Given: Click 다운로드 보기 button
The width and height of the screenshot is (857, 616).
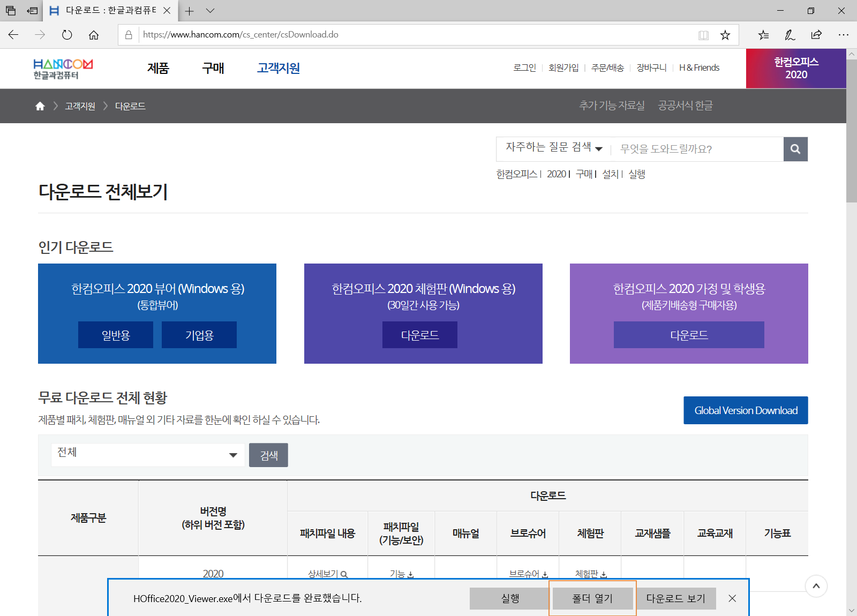Looking at the screenshot, I should pos(676,598).
